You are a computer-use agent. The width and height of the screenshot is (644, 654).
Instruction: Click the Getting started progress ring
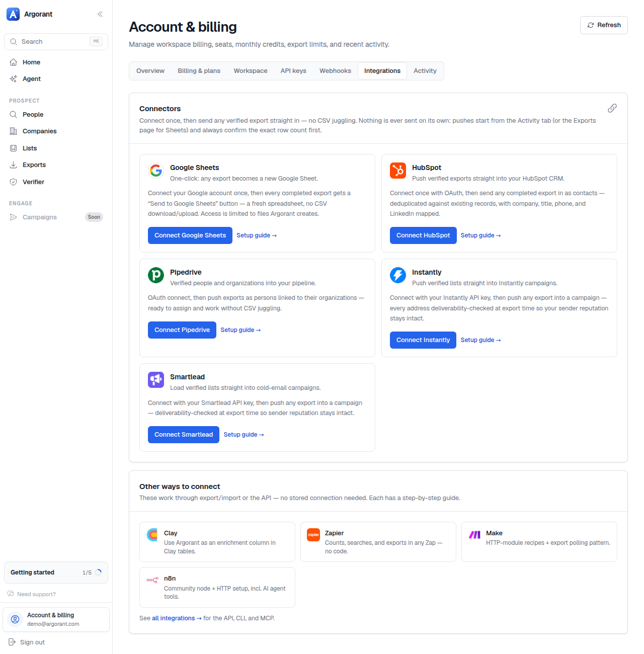pyautogui.click(x=98, y=573)
